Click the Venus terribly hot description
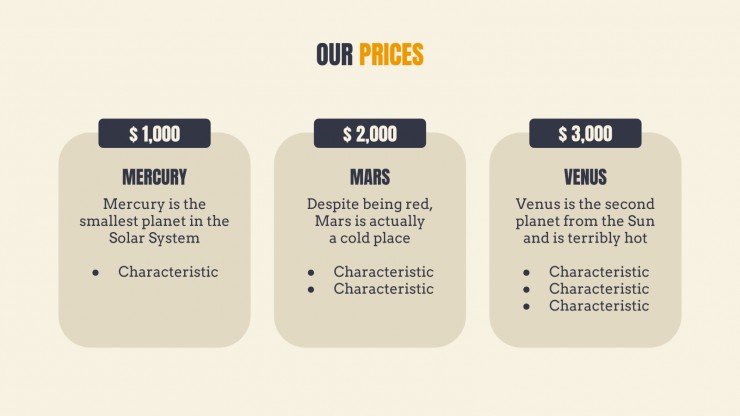 pos(585,221)
